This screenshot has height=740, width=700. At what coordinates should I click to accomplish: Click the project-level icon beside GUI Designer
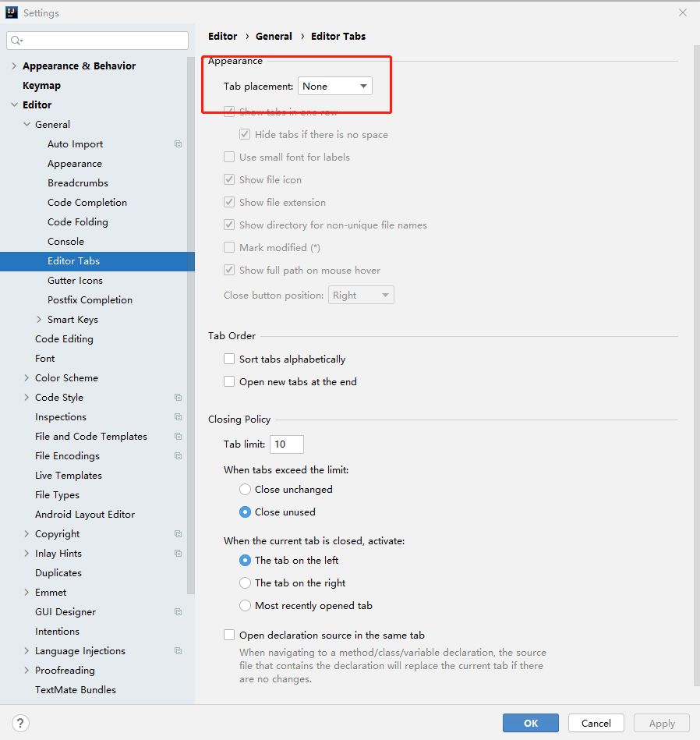[x=178, y=612]
